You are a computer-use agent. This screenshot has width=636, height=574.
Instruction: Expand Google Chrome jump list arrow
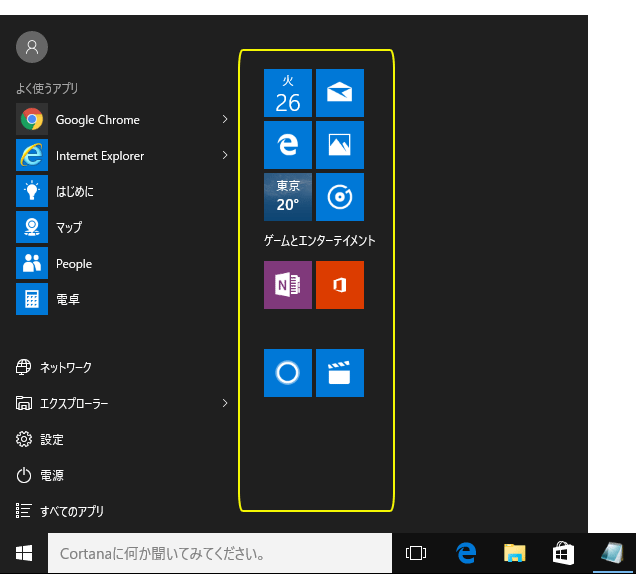tap(225, 119)
